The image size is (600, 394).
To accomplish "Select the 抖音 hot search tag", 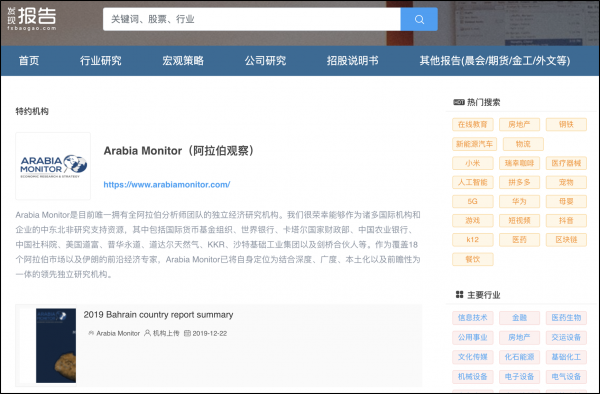I will [566, 220].
